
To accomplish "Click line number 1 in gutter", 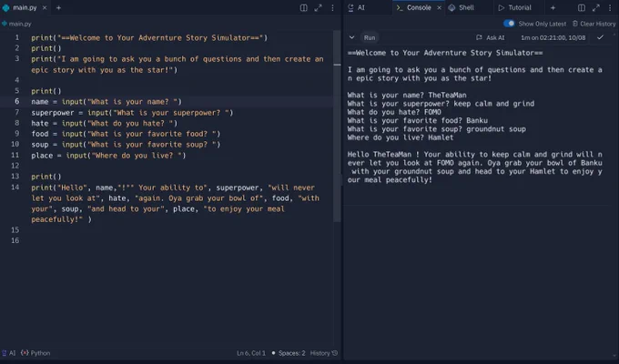I will (x=16, y=37).
